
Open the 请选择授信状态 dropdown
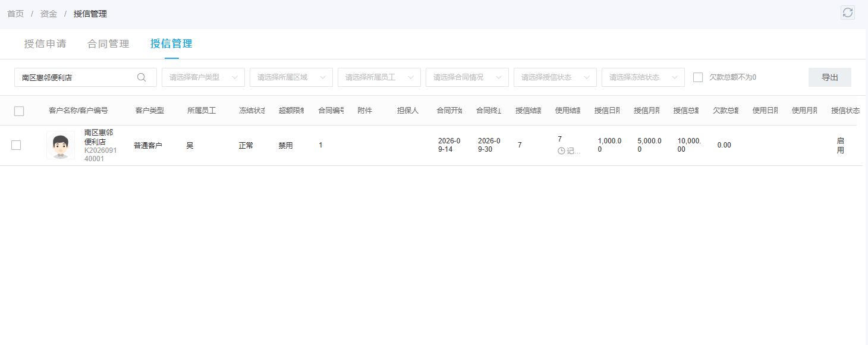coord(555,77)
